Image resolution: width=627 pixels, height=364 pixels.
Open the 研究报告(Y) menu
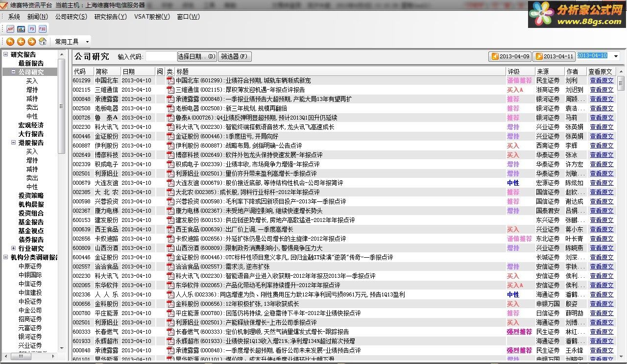[110, 17]
